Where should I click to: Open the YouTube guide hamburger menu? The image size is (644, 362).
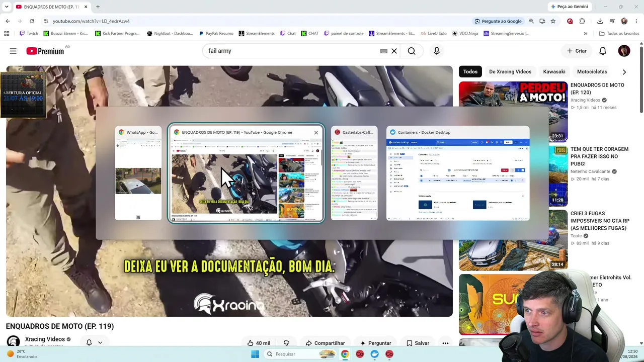coord(13,51)
